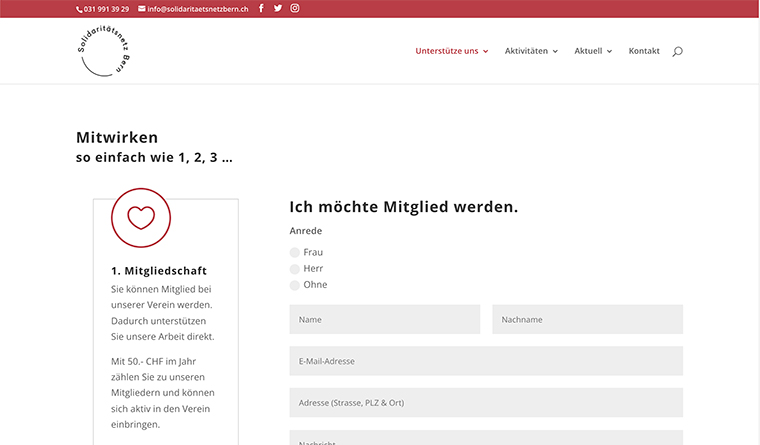This screenshot has width=760, height=445.
Task: Expand the Aktuell dropdown menu
Action: 593,51
